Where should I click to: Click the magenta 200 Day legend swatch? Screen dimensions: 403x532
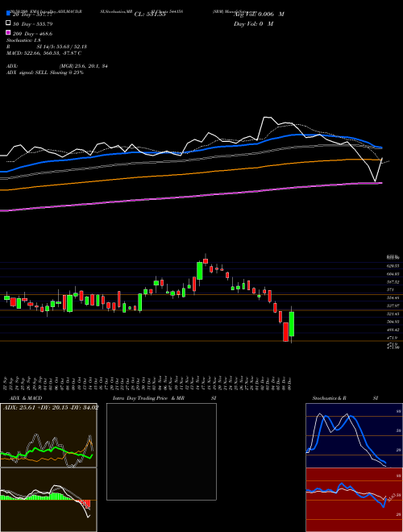8,32
